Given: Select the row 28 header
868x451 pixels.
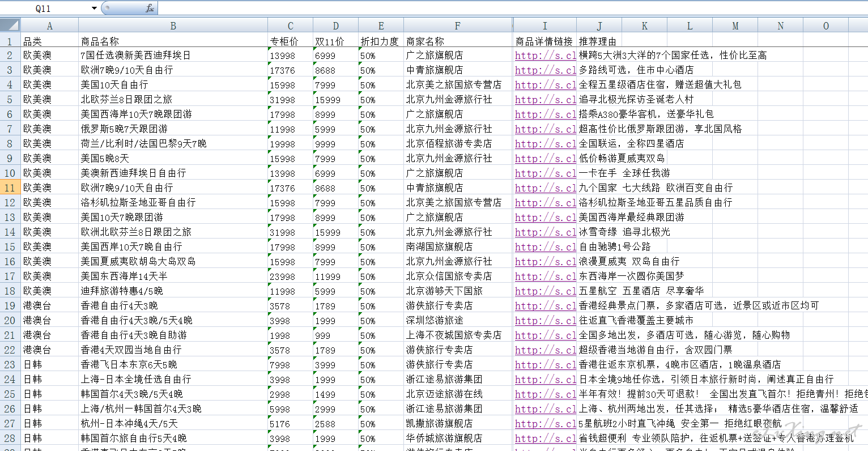Looking at the screenshot, I should click(x=10, y=438).
